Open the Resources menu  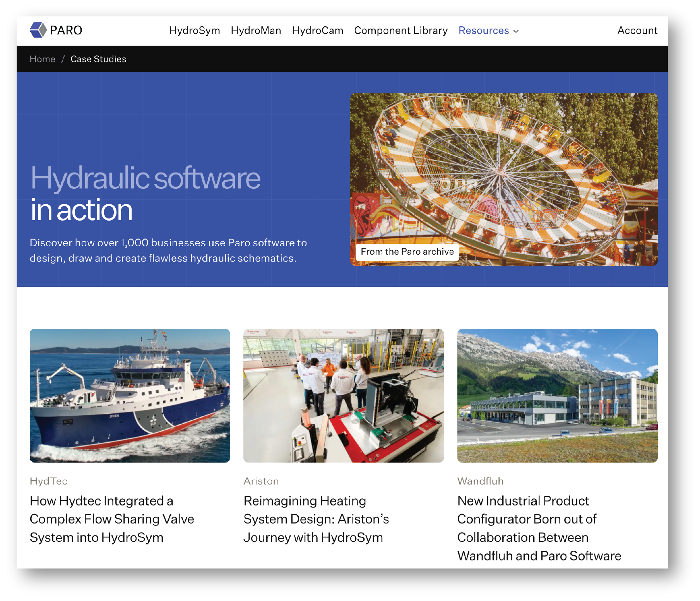tap(484, 31)
